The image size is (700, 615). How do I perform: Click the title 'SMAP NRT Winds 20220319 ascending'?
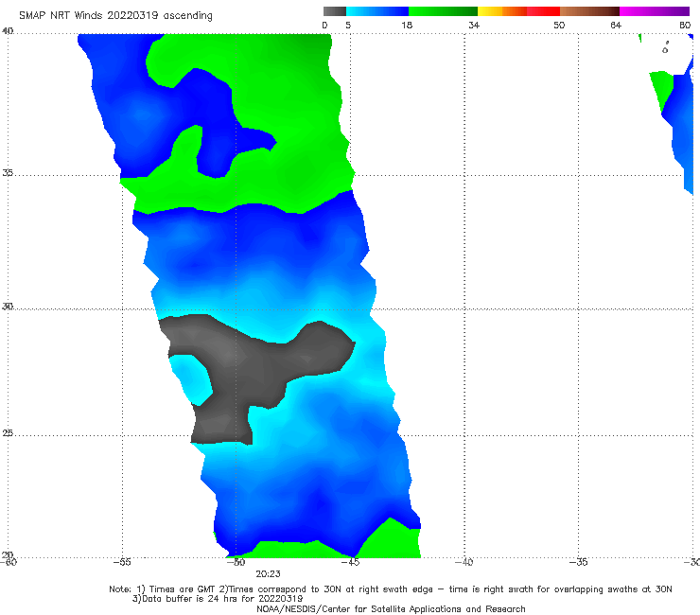click(x=115, y=16)
